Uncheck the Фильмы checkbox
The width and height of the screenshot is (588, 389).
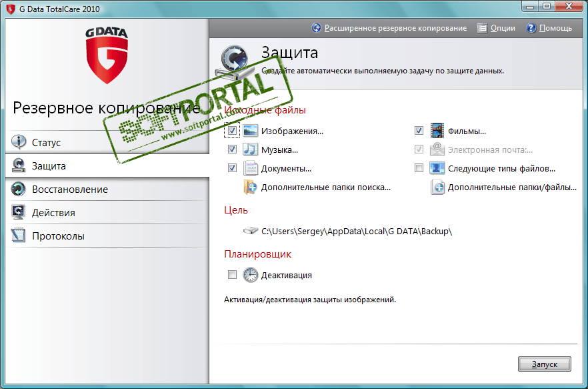click(x=419, y=130)
